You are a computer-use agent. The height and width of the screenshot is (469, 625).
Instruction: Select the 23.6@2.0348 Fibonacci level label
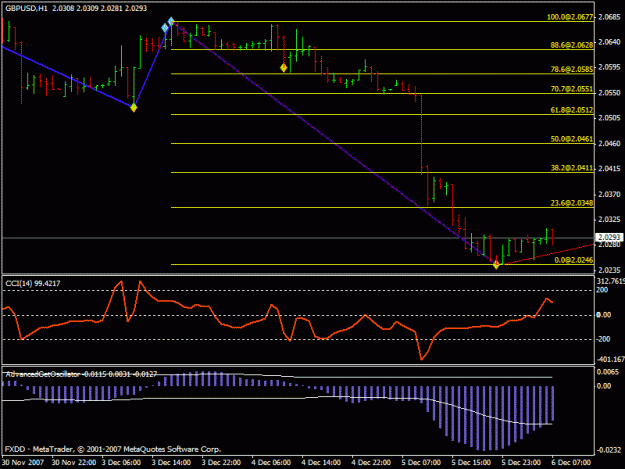click(x=572, y=203)
